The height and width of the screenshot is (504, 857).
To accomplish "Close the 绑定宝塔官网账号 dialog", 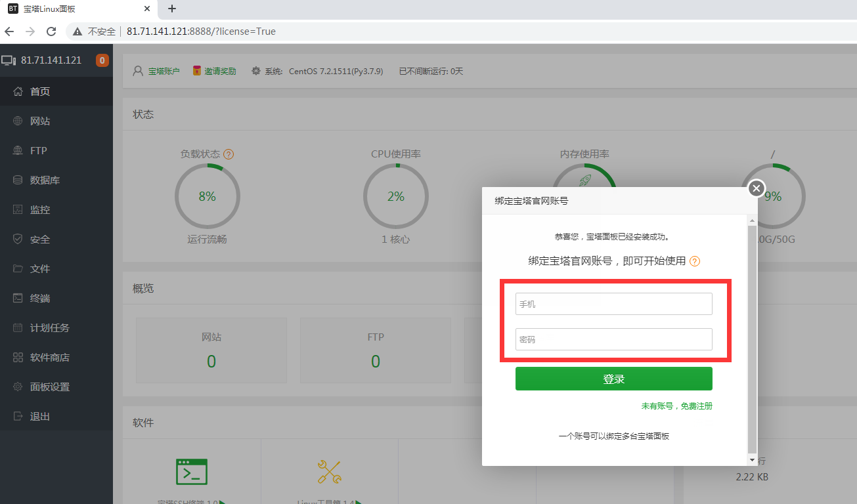I will point(757,188).
